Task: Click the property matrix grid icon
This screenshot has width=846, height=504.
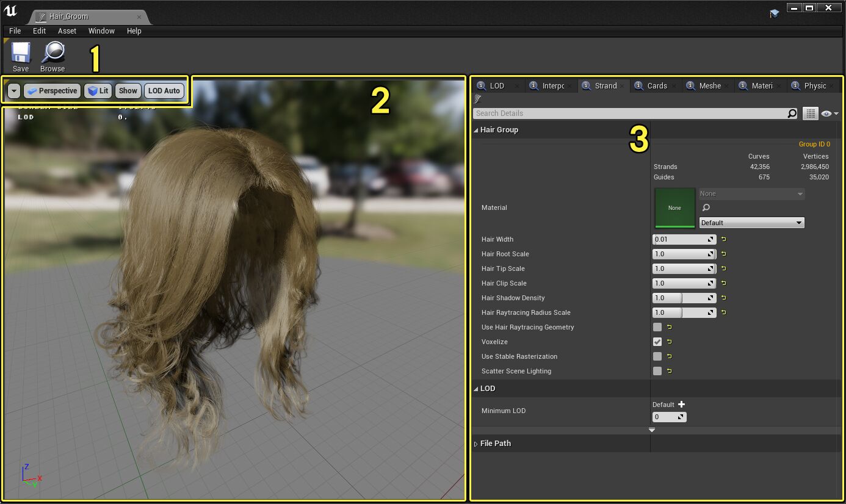Action: tap(810, 113)
